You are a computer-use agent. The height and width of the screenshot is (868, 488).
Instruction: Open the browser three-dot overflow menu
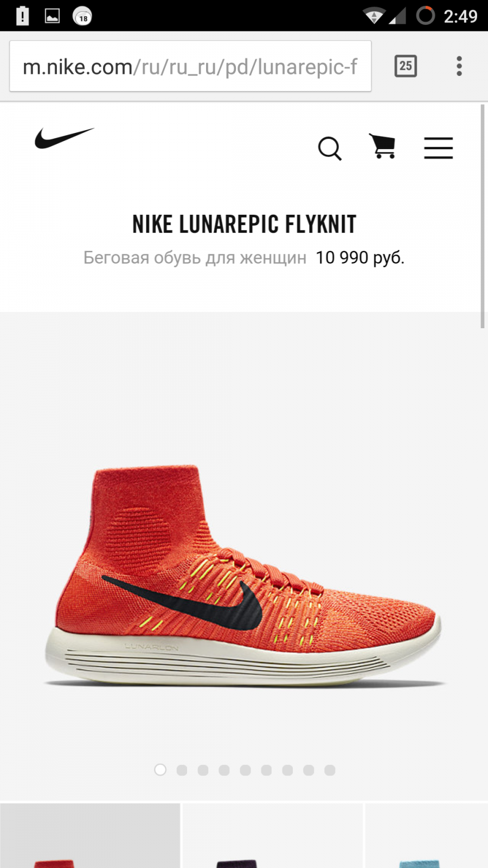[459, 66]
